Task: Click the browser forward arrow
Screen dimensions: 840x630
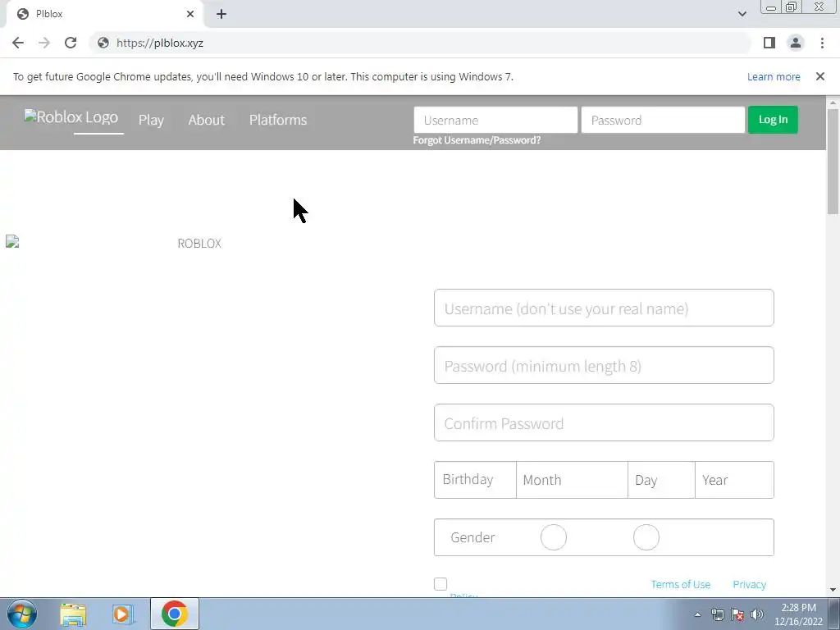Action: (44, 43)
